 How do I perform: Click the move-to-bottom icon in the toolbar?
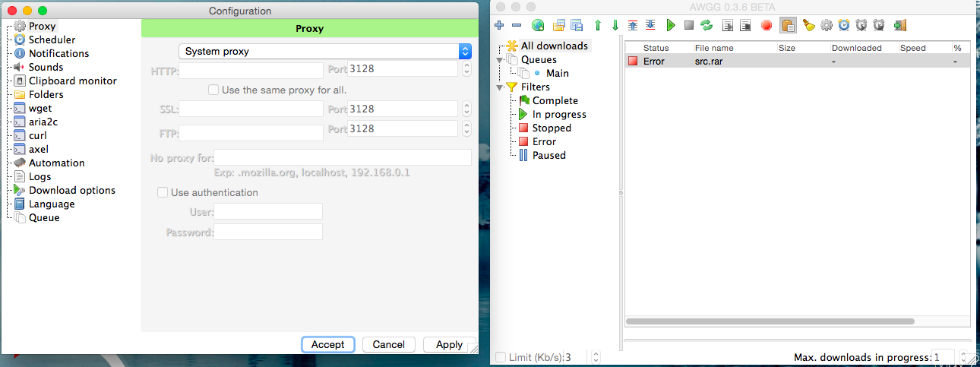tap(650, 25)
